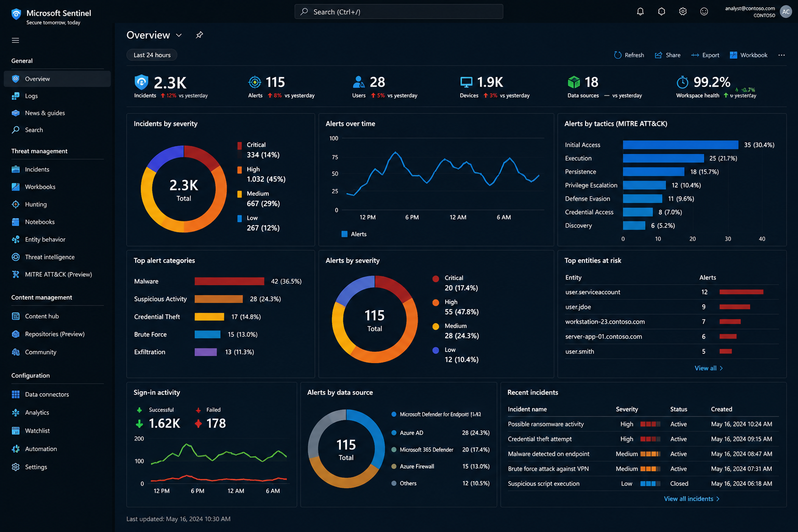Open the settings gear in top bar
The height and width of the screenshot is (532, 798).
(x=683, y=11)
